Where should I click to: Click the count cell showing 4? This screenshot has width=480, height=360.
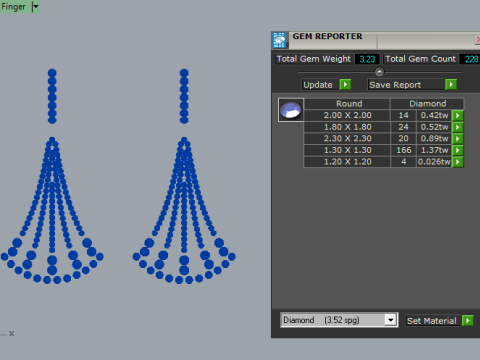tap(403, 162)
